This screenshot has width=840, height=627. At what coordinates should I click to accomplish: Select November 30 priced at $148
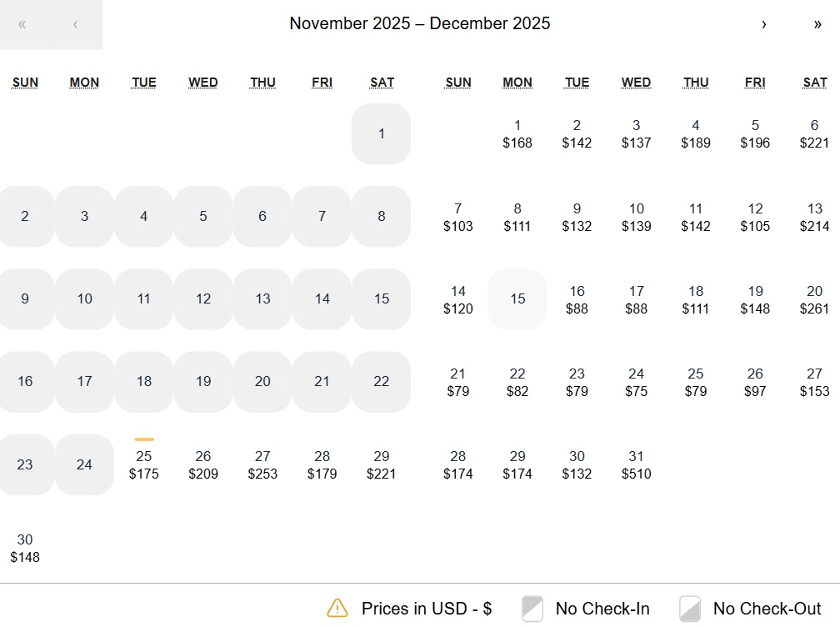25,547
